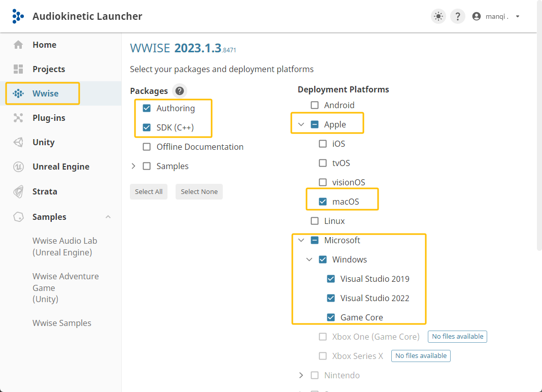The width and height of the screenshot is (542, 392).
Task: Select the Wwise sidebar item
Action: (61, 93)
